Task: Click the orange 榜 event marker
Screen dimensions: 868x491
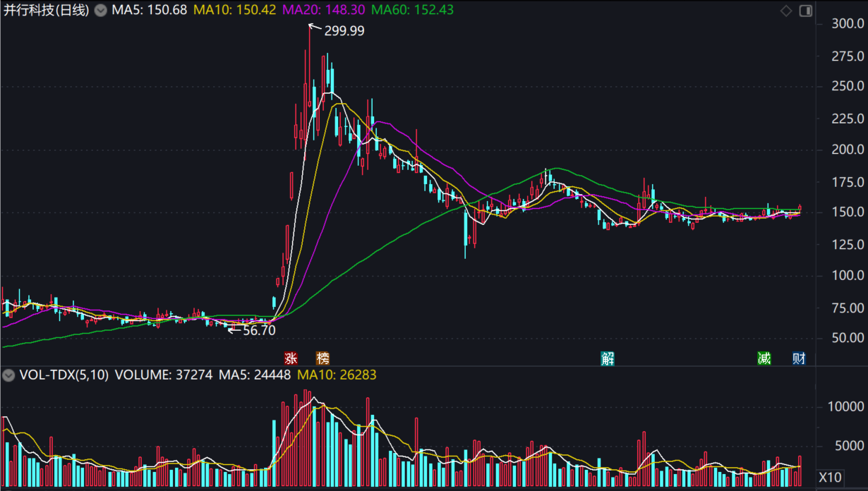Action: (x=323, y=358)
